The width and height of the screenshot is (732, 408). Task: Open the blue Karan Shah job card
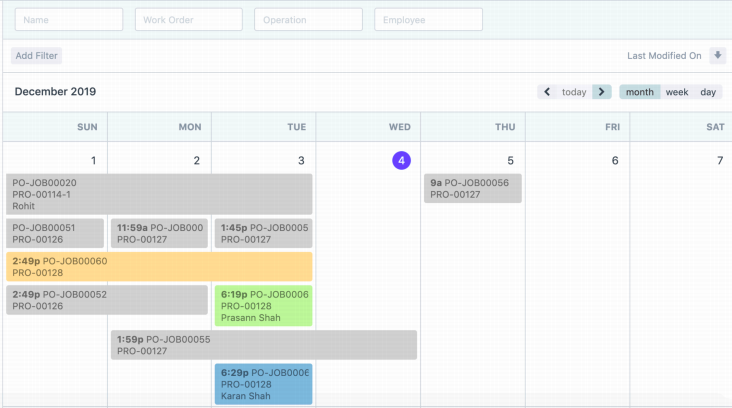pos(263,384)
